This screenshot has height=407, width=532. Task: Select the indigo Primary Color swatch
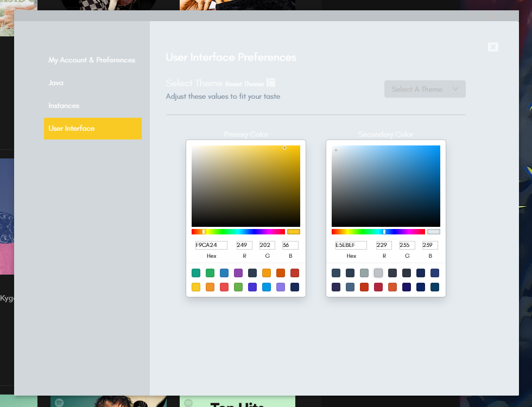(x=252, y=287)
